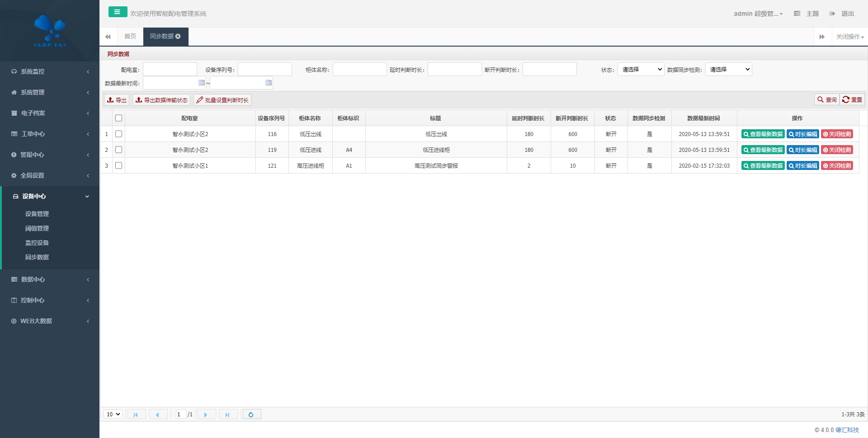Check the row 3 checkbox for device 121
This screenshot has height=438, width=868.
[x=118, y=166]
